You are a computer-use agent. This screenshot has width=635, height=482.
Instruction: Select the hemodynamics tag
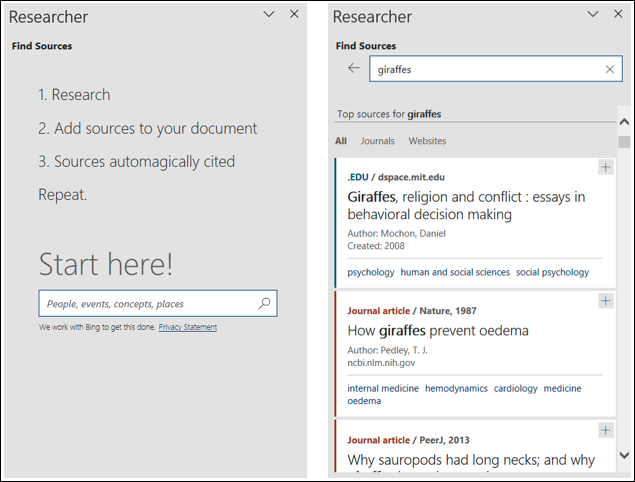pyautogui.click(x=456, y=388)
